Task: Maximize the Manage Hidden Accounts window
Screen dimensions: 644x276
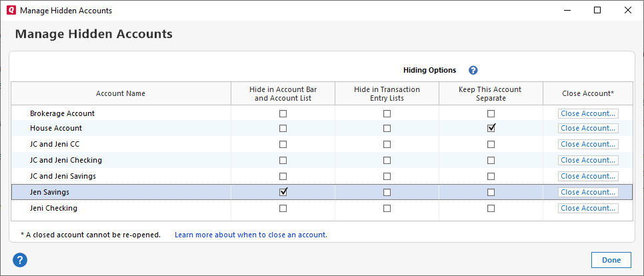Action: (x=597, y=11)
